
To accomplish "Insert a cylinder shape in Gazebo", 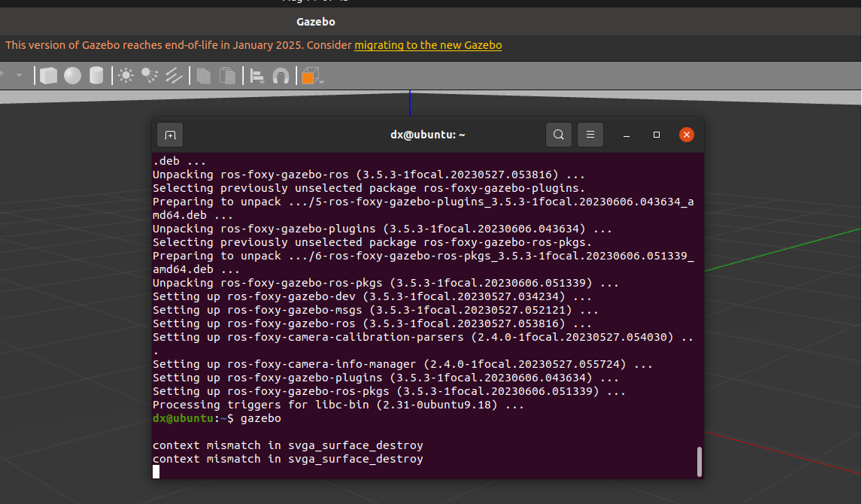I will tap(96, 76).
